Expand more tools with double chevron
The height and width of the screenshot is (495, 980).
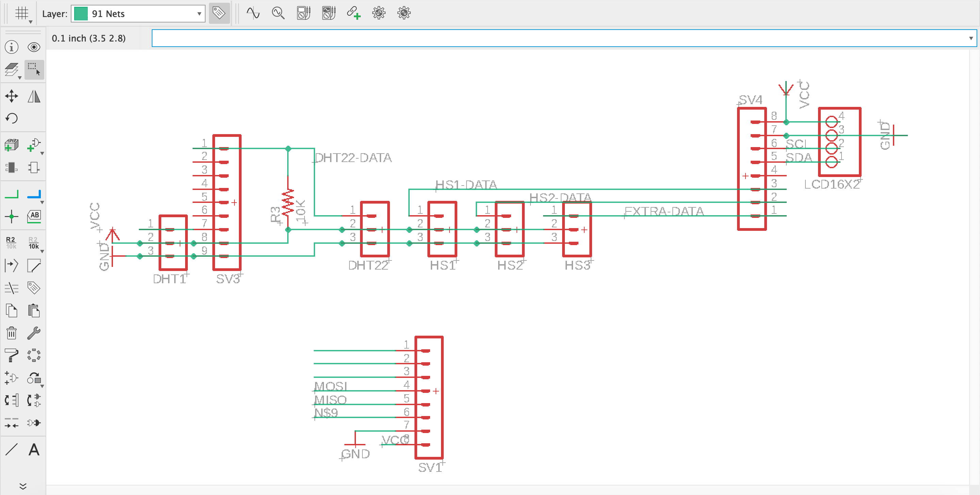coord(23,486)
